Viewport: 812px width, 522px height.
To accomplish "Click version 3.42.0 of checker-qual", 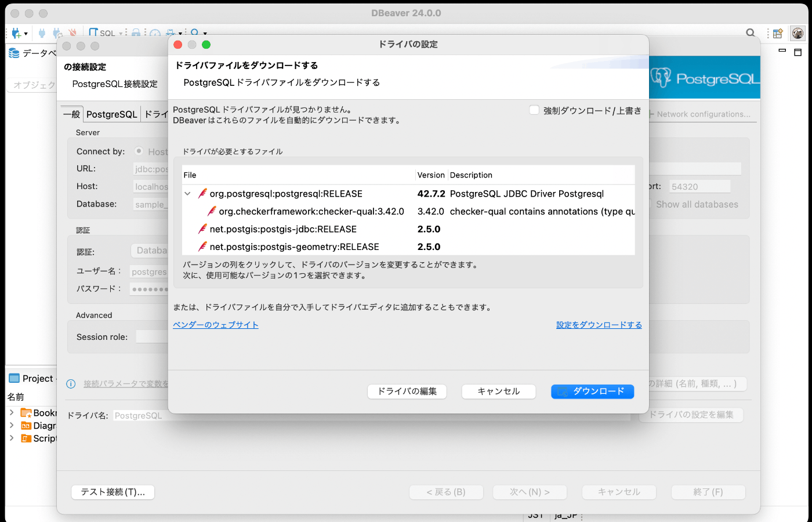I will [430, 211].
